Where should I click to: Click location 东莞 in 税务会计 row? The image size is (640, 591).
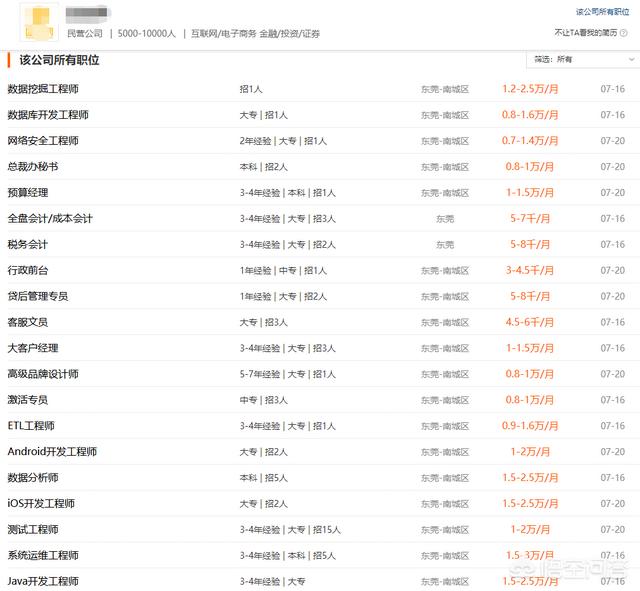point(445,245)
